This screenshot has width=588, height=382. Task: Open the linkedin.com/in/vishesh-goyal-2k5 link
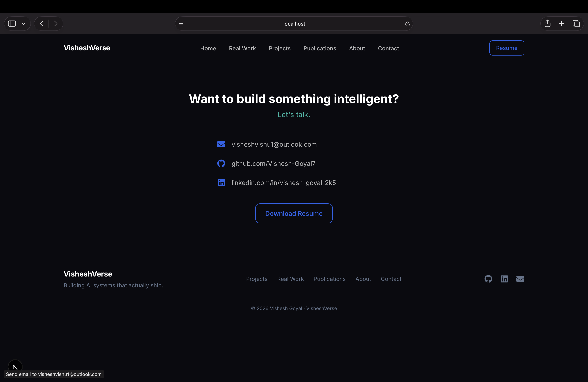284,183
